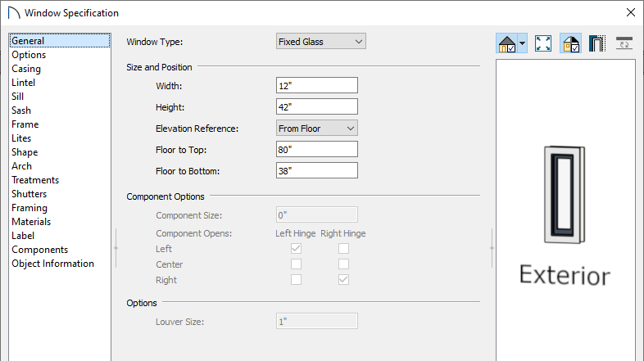
Task: Toggle Right component Right Hinge checkbox
Action: [x=343, y=280]
